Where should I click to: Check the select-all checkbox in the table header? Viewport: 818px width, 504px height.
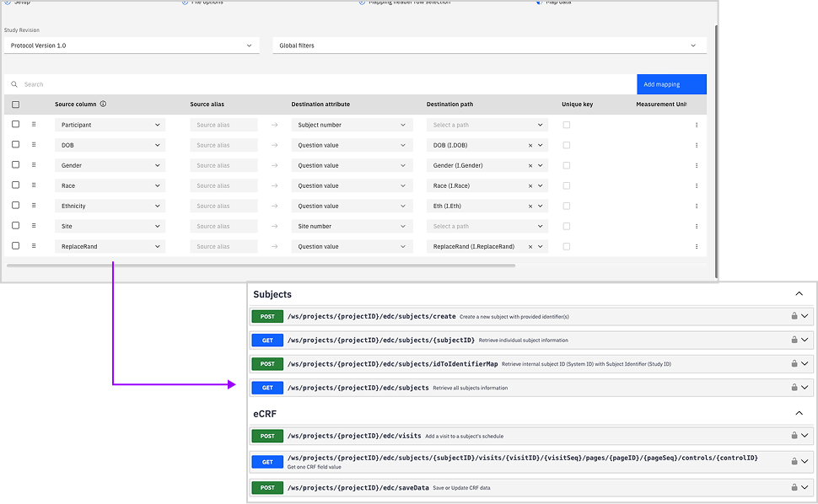click(14, 104)
